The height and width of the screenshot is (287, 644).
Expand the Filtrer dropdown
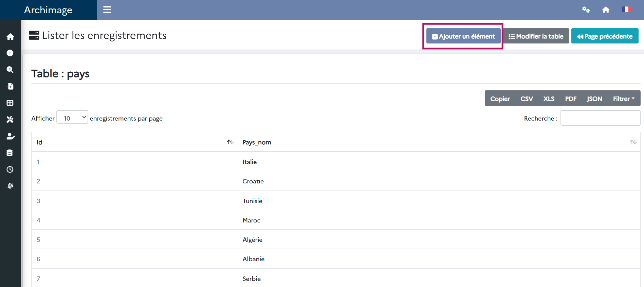click(x=623, y=98)
